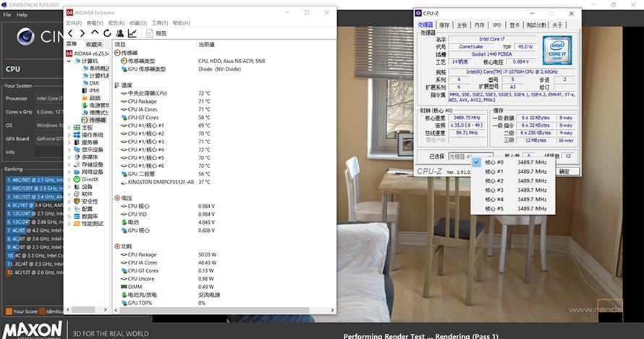
Task: Expand the 服务器 tree node
Action: coord(69,142)
